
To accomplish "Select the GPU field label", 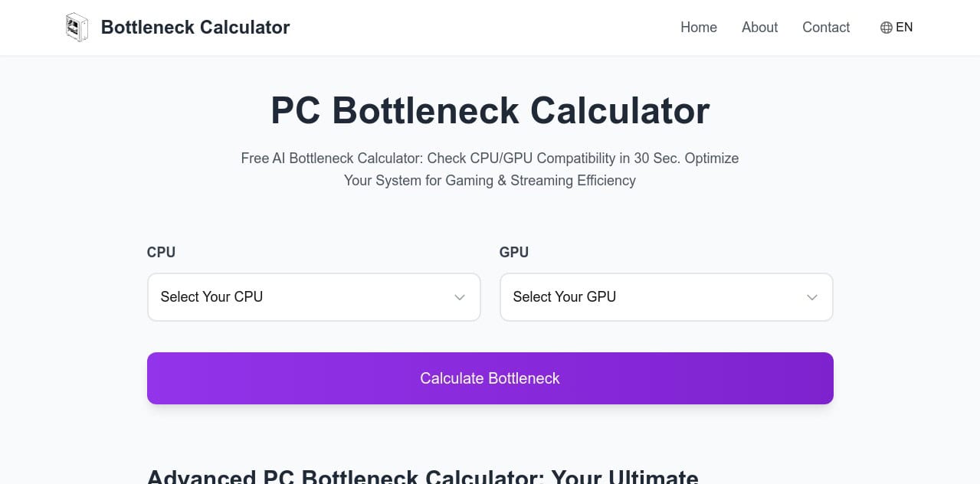I will [x=513, y=252].
